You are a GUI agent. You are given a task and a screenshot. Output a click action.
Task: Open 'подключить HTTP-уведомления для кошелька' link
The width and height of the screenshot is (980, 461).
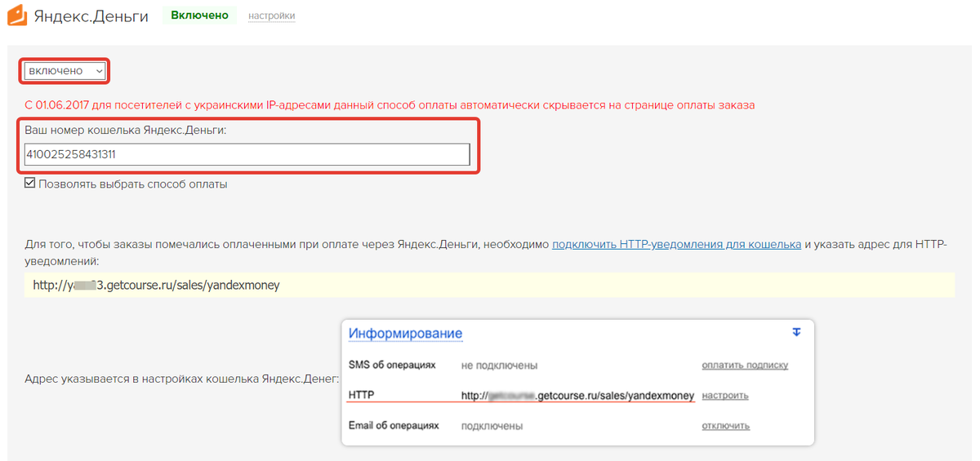676,244
